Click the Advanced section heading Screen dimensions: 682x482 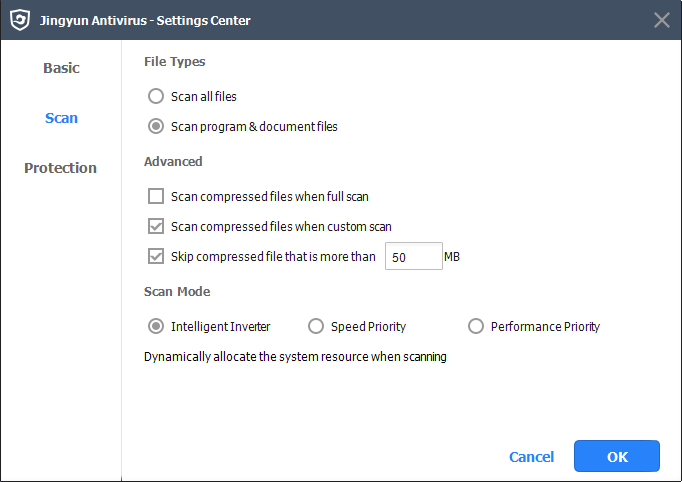click(173, 162)
